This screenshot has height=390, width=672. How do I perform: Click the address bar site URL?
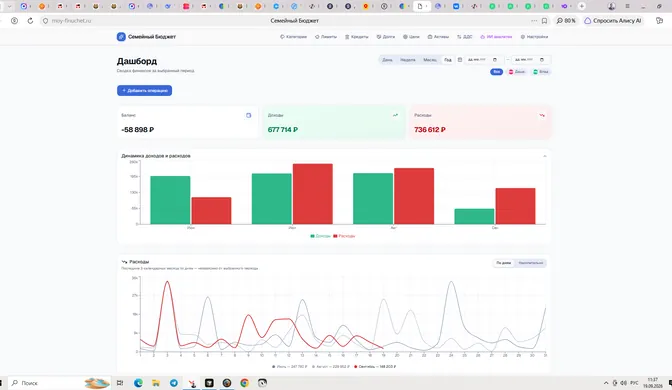[x=72, y=21]
